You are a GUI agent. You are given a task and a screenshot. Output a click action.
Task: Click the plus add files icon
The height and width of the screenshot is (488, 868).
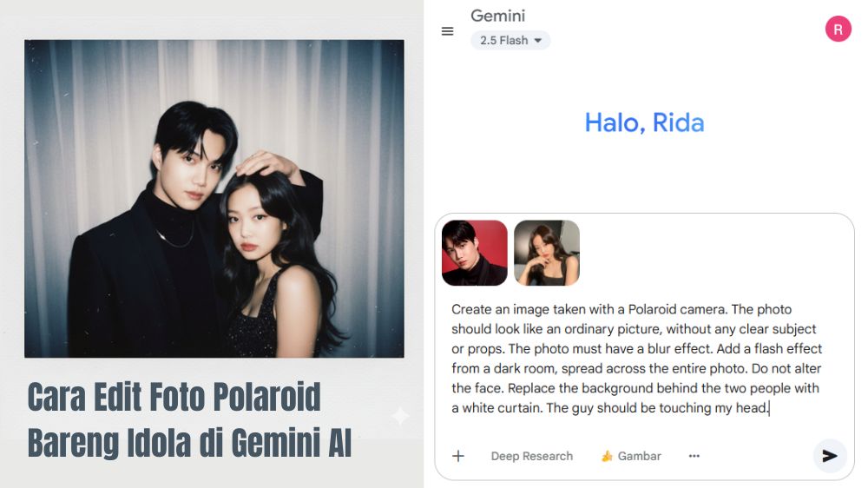458,456
